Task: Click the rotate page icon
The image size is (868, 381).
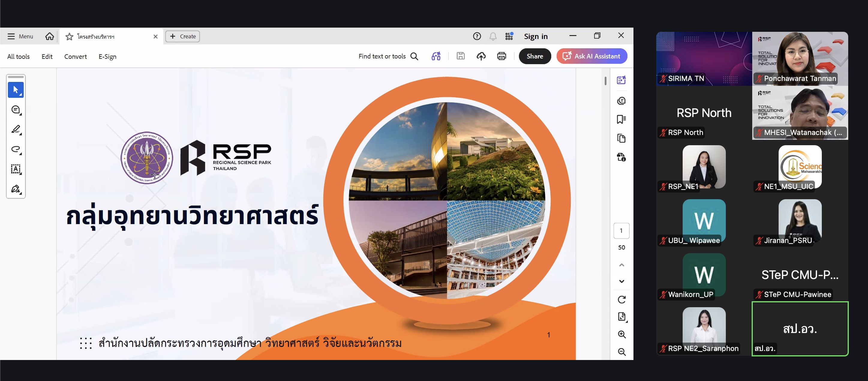Action: point(621,299)
